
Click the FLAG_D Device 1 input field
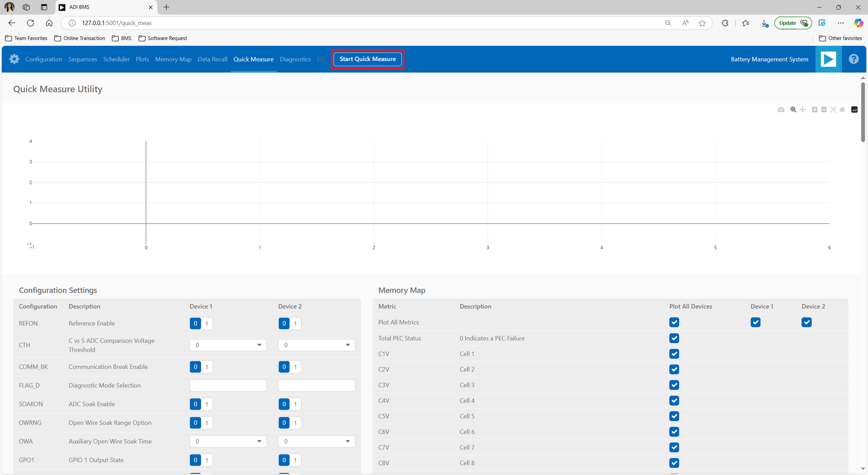(x=228, y=385)
